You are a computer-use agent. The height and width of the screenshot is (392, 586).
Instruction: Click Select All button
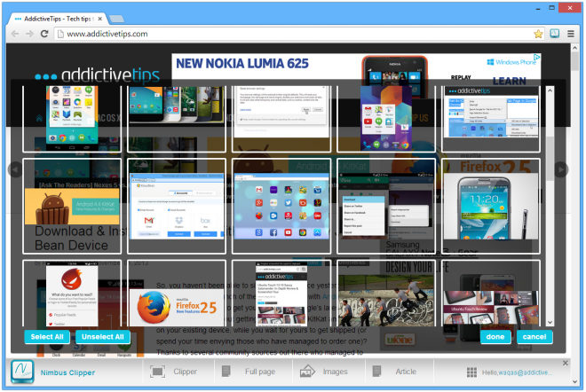[47, 337]
